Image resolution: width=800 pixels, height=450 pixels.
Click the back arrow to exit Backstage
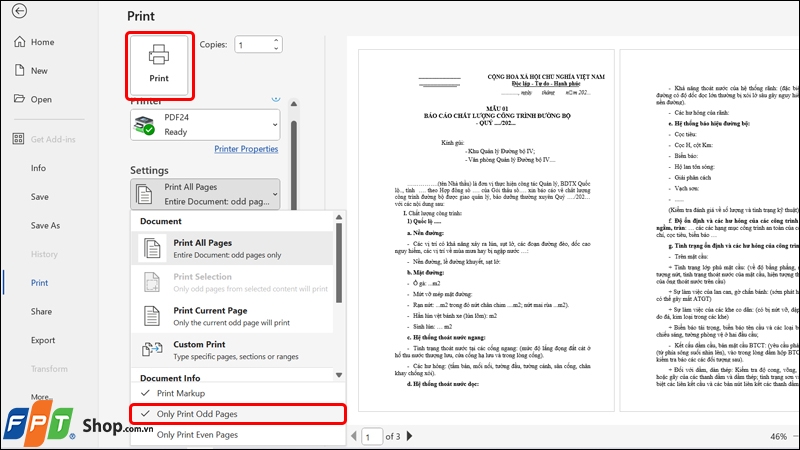click(x=19, y=11)
